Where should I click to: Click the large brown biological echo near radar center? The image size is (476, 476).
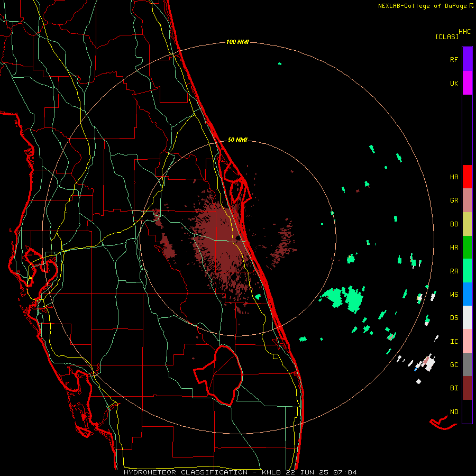pyautogui.click(x=223, y=243)
